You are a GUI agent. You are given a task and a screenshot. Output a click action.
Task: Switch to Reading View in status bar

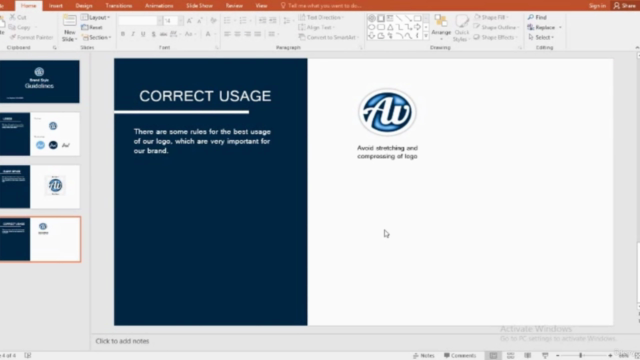pyautogui.click(x=527, y=356)
